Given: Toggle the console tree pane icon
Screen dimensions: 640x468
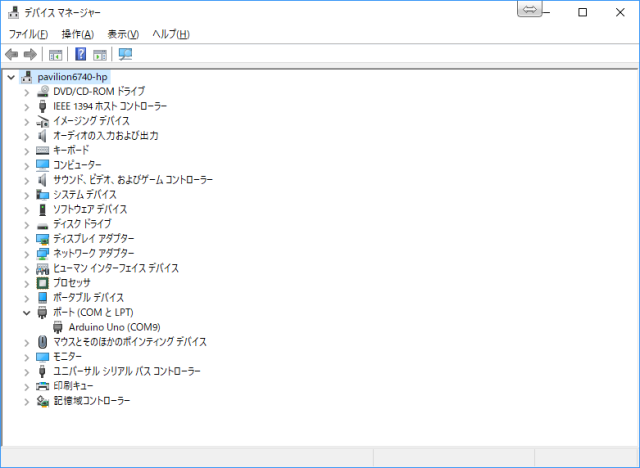Looking at the screenshot, I should tap(56, 55).
